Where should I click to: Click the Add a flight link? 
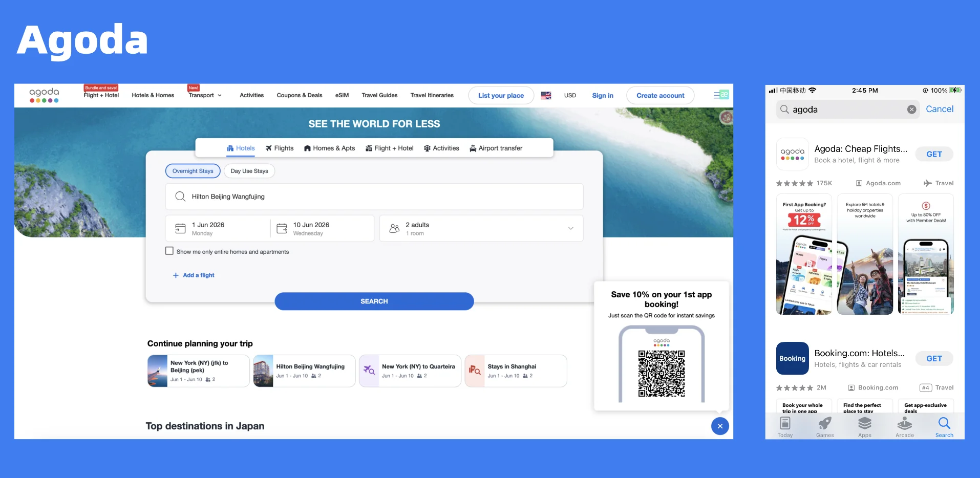pos(199,275)
